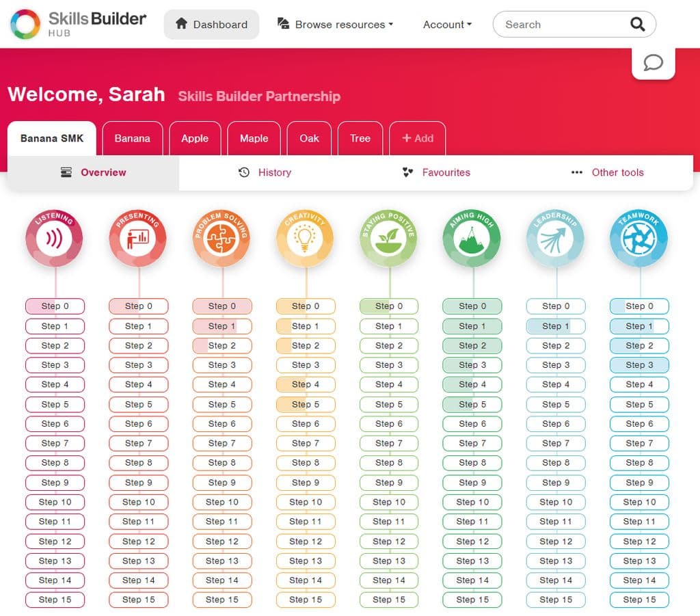Click the Add group button

coord(418,138)
